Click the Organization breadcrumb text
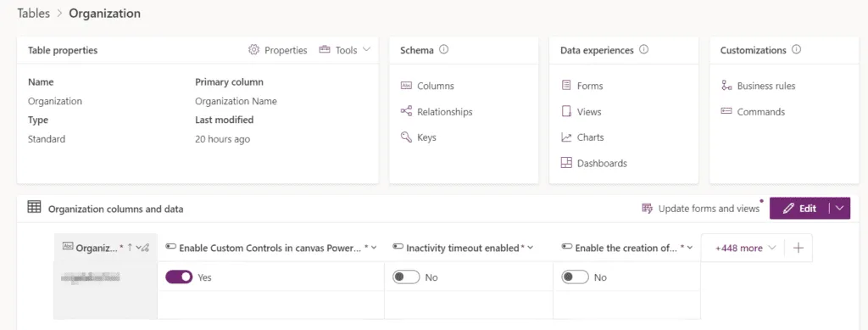The image size is (868, 330). [104, 14]
